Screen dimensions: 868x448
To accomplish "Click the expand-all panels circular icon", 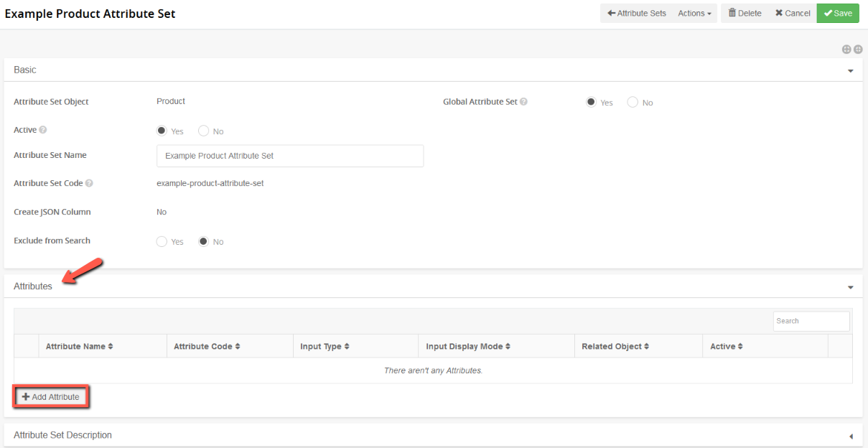I will point(846,49).
